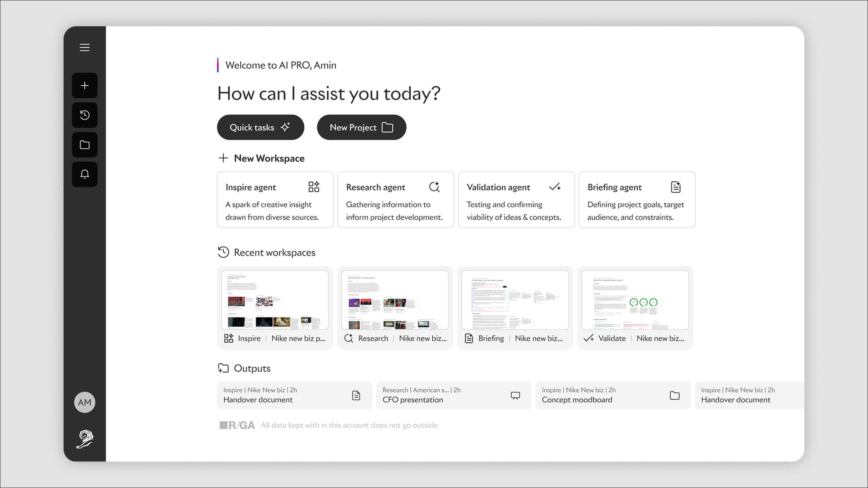This screenshot has width=868, height=488.
Task: Open the hamburger menu in the sidebar
Action: (85, 47)
